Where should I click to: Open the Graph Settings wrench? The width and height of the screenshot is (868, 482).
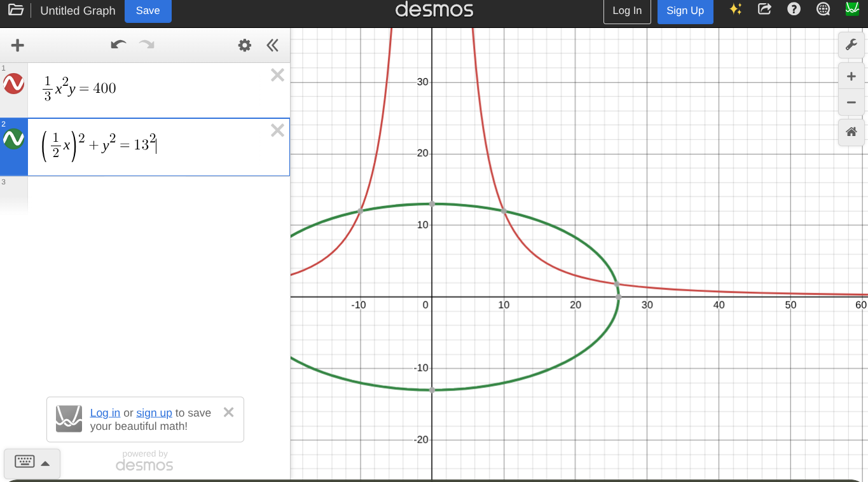pos(851,45)
